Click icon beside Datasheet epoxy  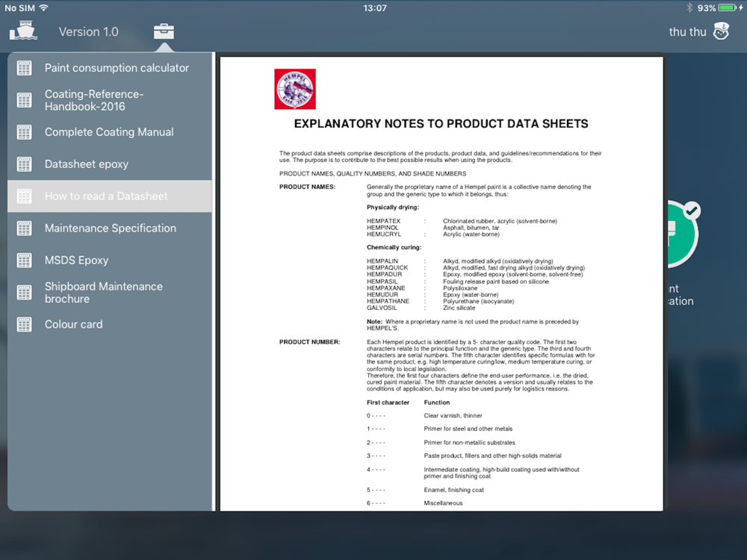tap(25, 164)
